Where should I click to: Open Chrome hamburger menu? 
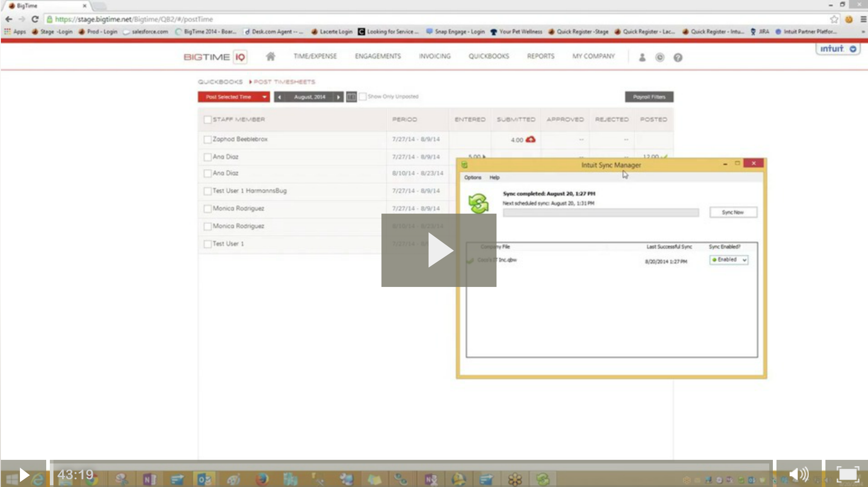coord(863,19)
